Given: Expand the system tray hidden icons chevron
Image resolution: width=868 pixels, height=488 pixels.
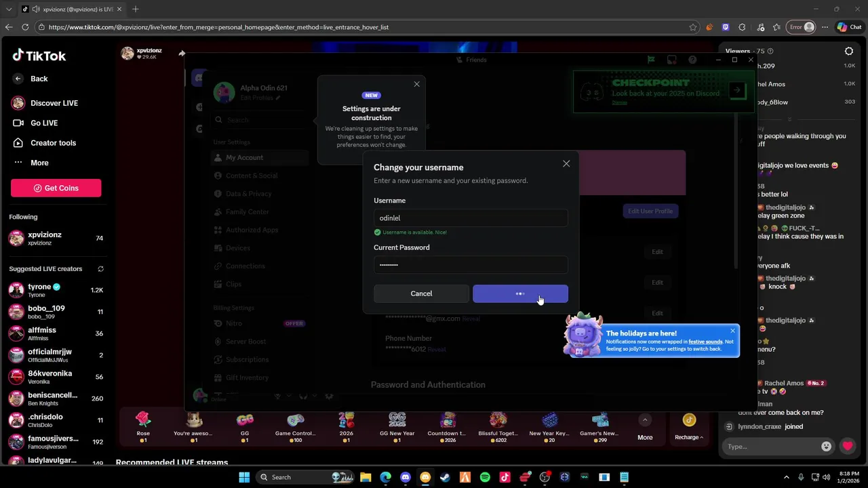Looking at the screenshot, I should click(x=787, y=477).
